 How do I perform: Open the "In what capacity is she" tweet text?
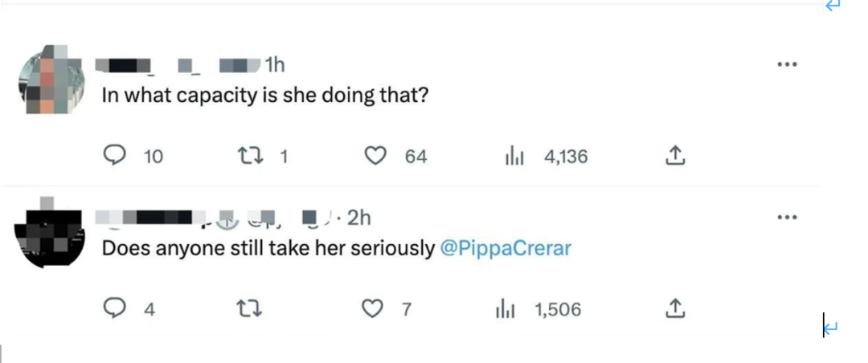265,96
